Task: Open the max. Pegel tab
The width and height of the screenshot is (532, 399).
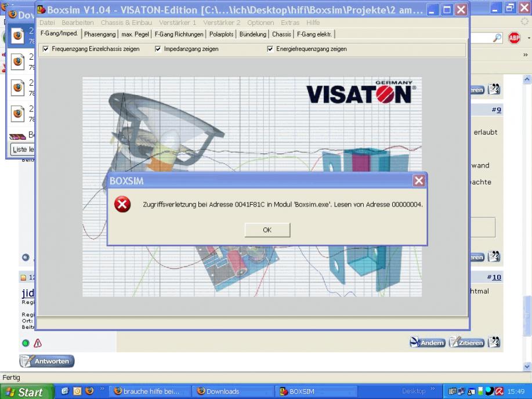Action: (x=135, y=34)
